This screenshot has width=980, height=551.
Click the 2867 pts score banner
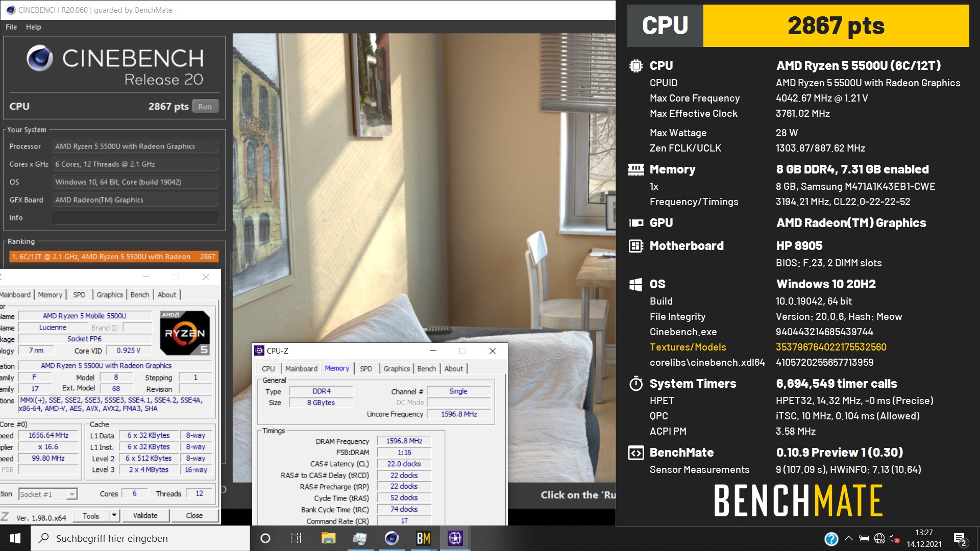(836, 26)
